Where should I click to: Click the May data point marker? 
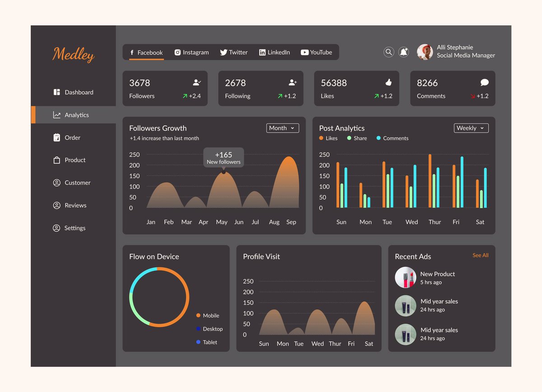click(224, 172)
